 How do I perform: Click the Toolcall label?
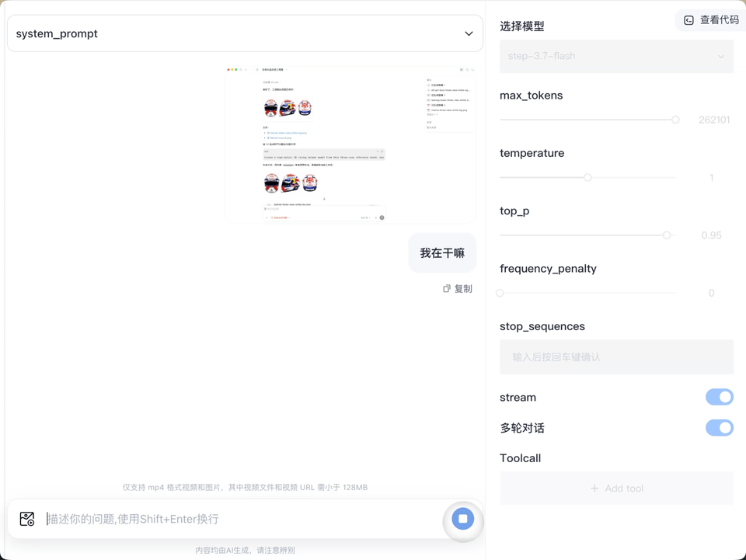click(x=520, y=458)
